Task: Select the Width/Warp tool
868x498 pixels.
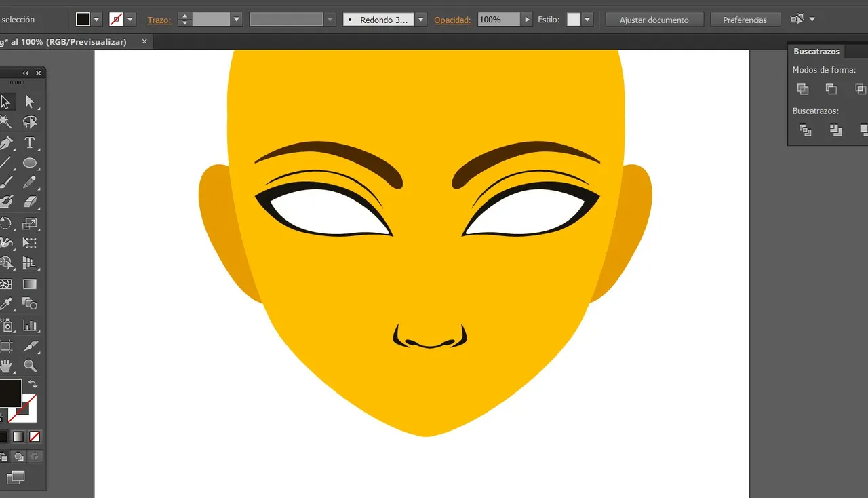Action: coord(5,243)
